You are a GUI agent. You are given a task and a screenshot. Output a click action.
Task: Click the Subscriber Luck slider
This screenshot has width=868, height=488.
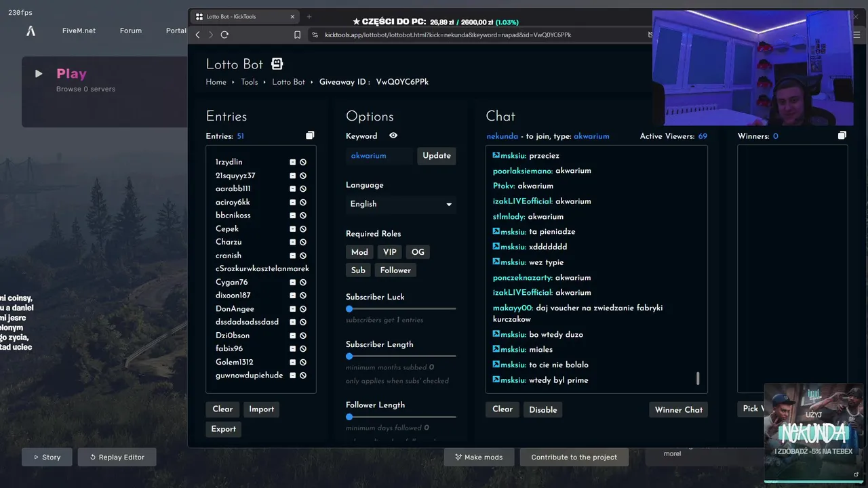point(401,309)
